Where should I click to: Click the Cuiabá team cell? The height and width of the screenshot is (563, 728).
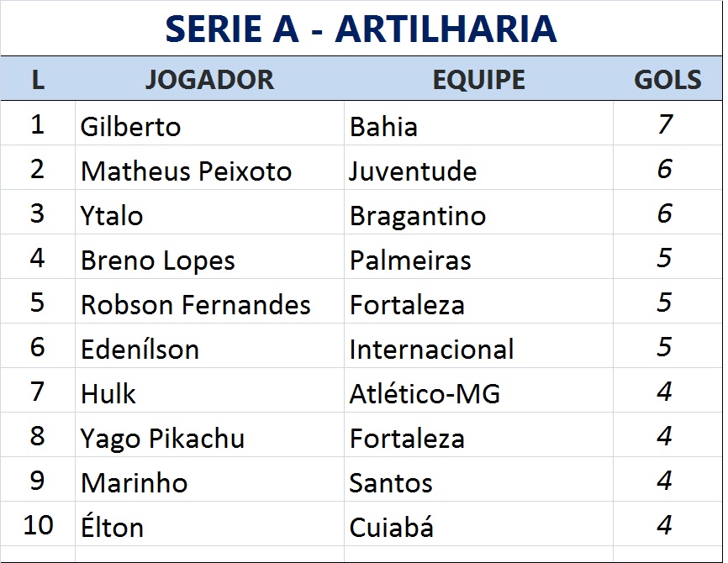click(x=392, y=528)
